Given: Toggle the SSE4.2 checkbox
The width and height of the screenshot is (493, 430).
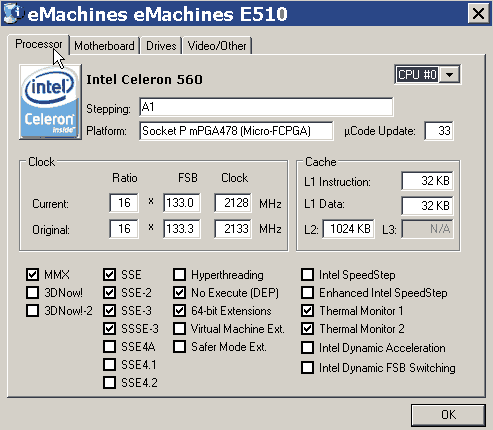Looking at the screenshot, I should point(109,383).
